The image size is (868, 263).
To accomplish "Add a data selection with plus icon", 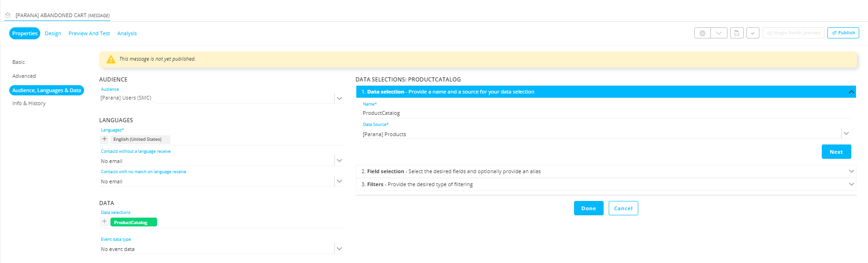I will tap(104, 222).
